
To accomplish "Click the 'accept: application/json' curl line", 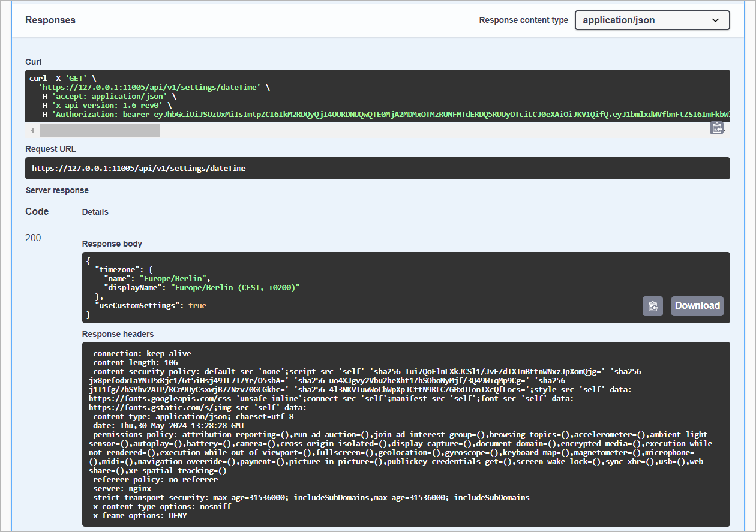I will pos(108,96).
